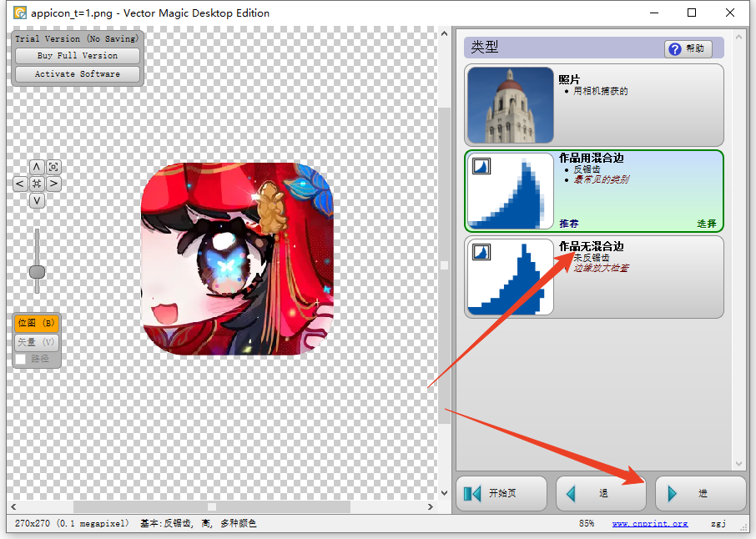756x539 pixels.
Task: Select the 照片 (photo) image type
Action: click(593, 106)
